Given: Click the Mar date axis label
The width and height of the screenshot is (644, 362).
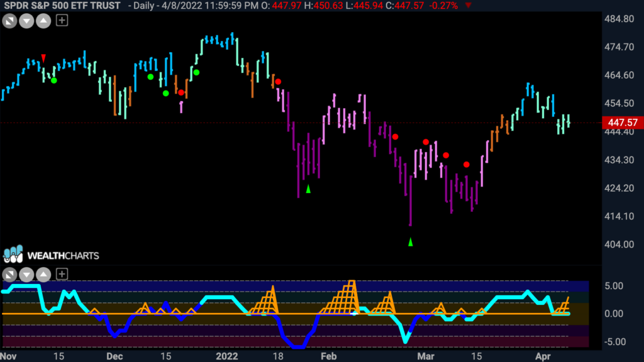Looking at the screenshot, I should coord(426,356).
